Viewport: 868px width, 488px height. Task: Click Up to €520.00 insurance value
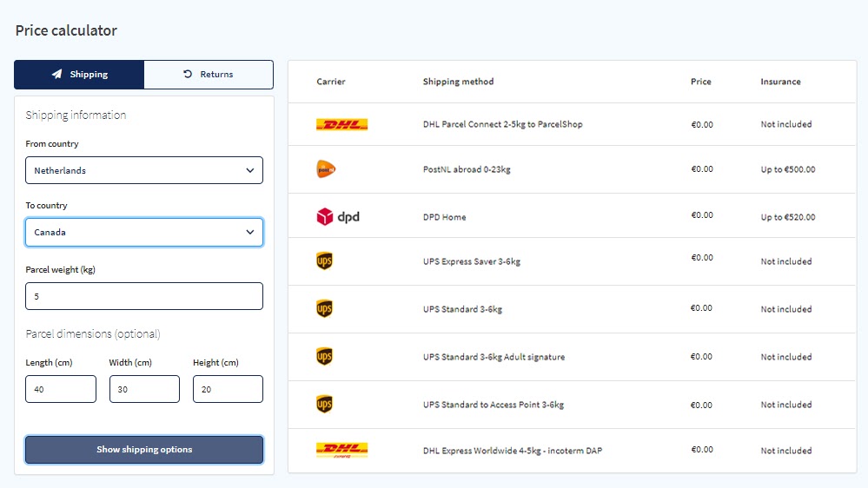(x=788, y=217)
